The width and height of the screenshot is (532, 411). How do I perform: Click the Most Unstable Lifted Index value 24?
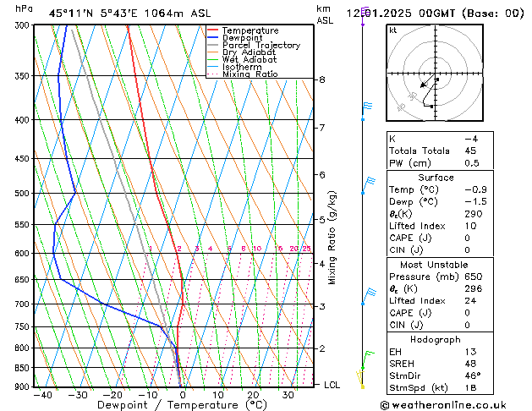[x=470, y=301]
